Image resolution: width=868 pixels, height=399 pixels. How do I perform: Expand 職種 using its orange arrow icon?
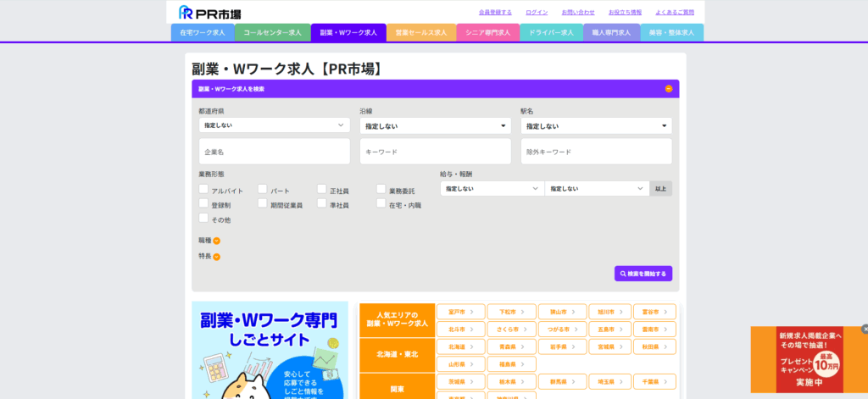click(216, 241)
